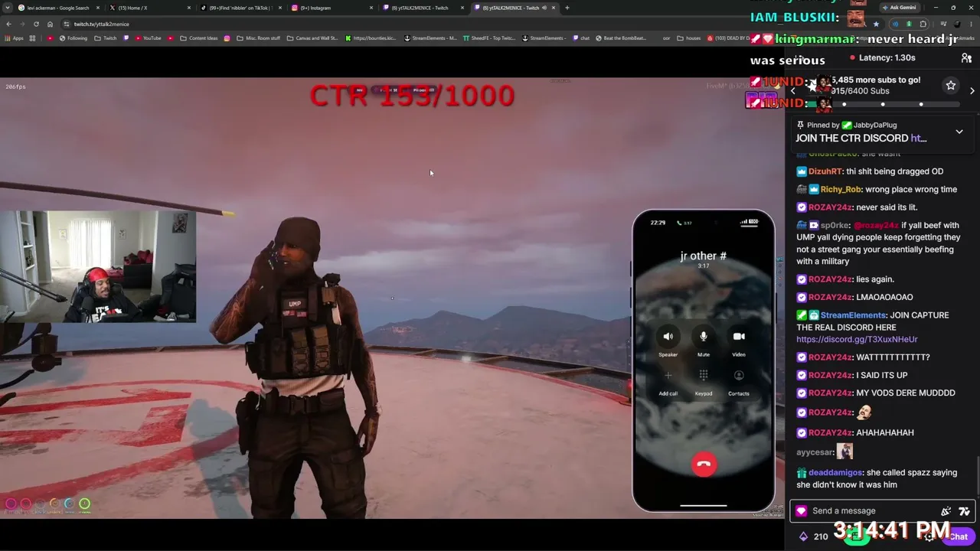
Task: Click username deaddamigos in chat
Action: (x=836, y=473)
